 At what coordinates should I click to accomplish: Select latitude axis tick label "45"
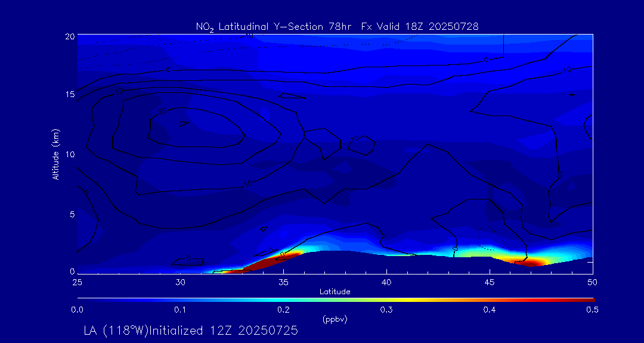490,282
